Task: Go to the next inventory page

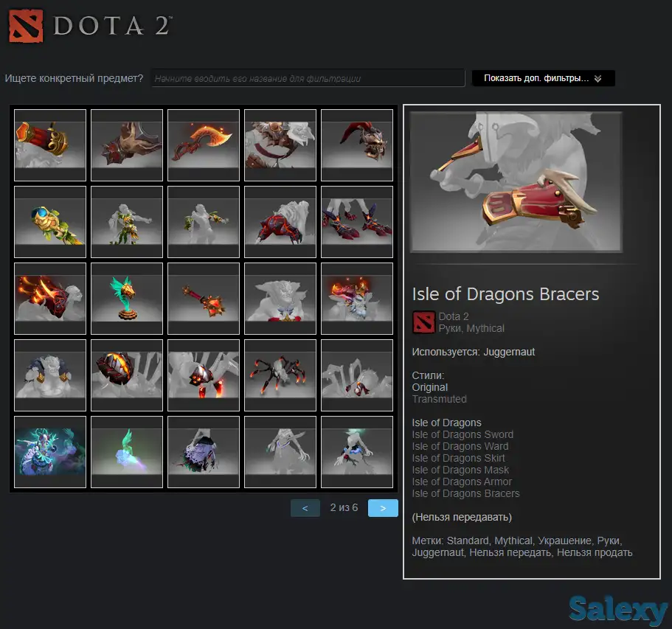Action: 383,508
